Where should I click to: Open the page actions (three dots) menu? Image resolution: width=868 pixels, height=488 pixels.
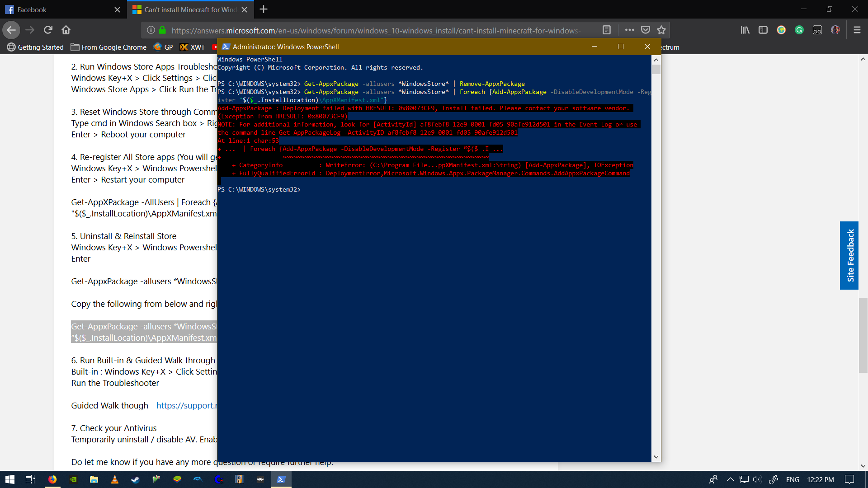click(x=629, y=30)
